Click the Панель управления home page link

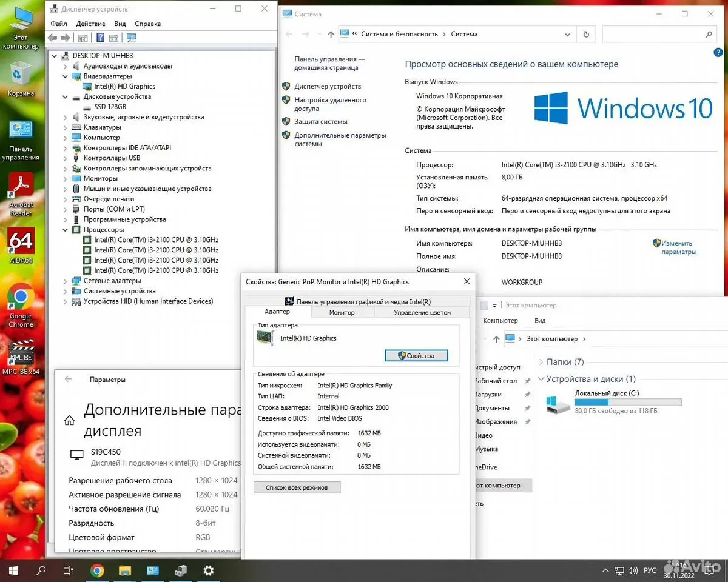[x=329, y=64]
